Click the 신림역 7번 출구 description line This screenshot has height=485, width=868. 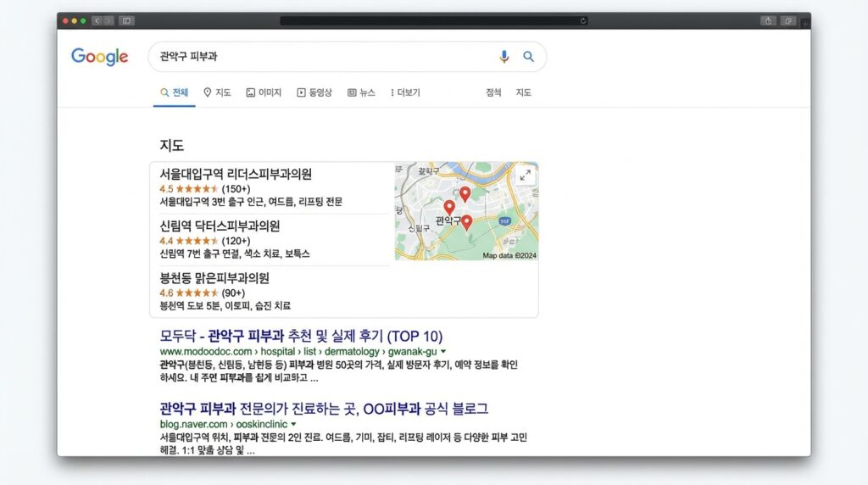(235, 254)
